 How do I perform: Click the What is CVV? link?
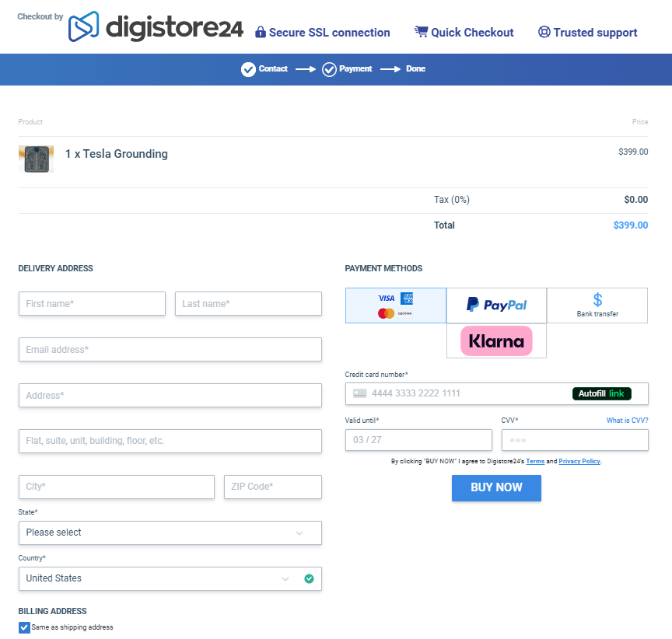(x=627, y=421)
